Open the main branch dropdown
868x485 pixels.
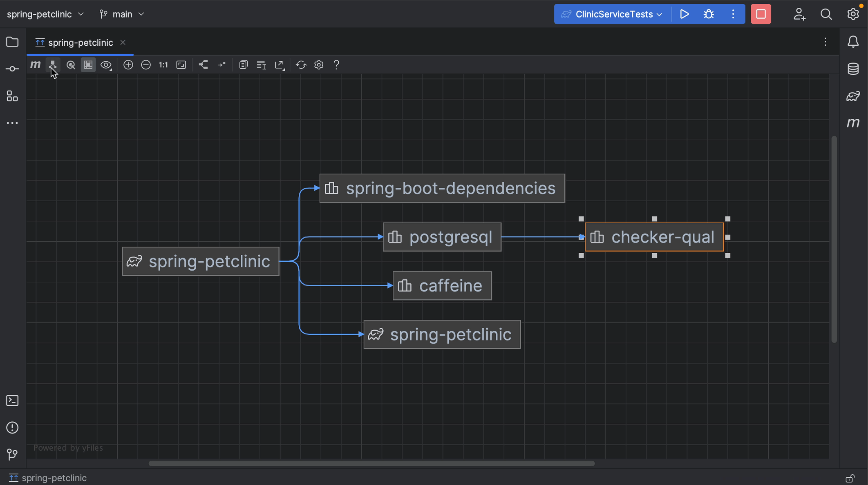tap(122, 14)
